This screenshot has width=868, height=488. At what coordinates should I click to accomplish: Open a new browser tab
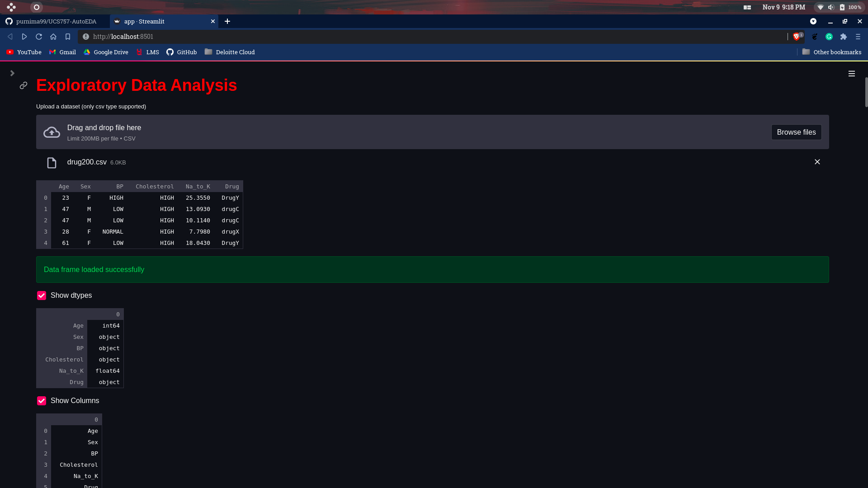(x=227, y=21)
